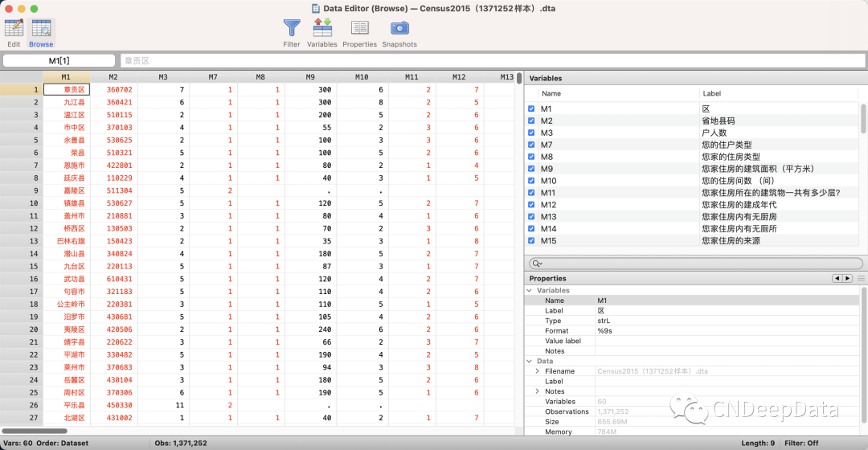This screenshot has height=450, width=868.
Task: Click the cell value field showing 章贡区
Action: point(493,61)
